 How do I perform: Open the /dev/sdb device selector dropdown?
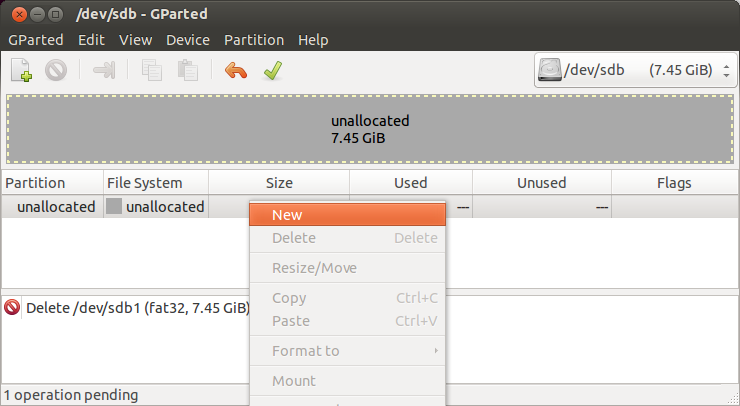635,70
